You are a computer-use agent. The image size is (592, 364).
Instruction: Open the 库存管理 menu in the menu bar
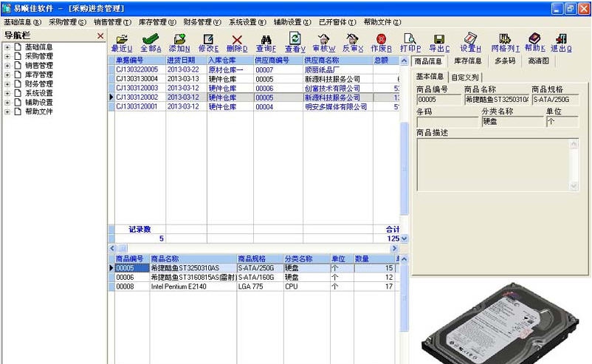coord(157,22)
